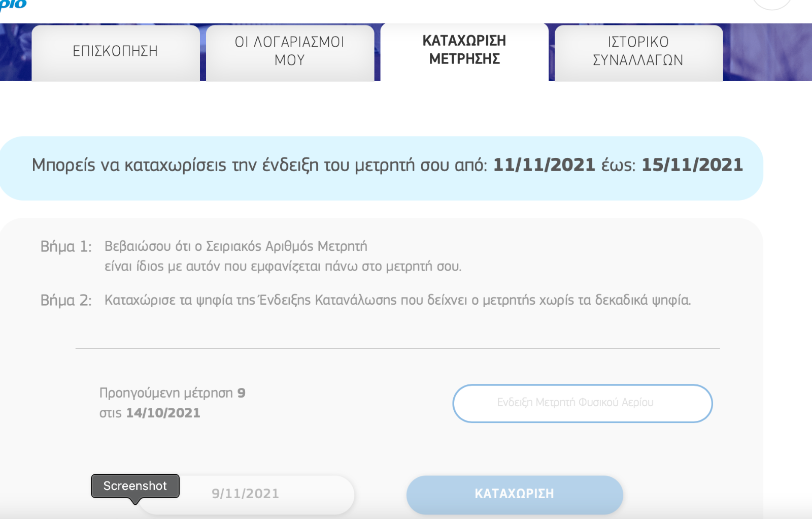Click the 9/11/2021 date field
Viewport: 812px width, 519px height.
[x=246, y=495]
